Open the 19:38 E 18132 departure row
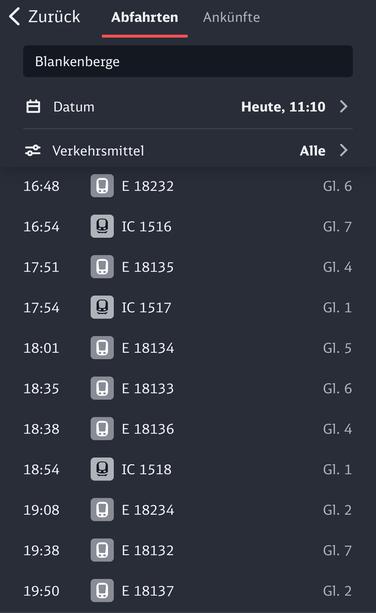Viewport: 376px width, 613px height. 188,550
